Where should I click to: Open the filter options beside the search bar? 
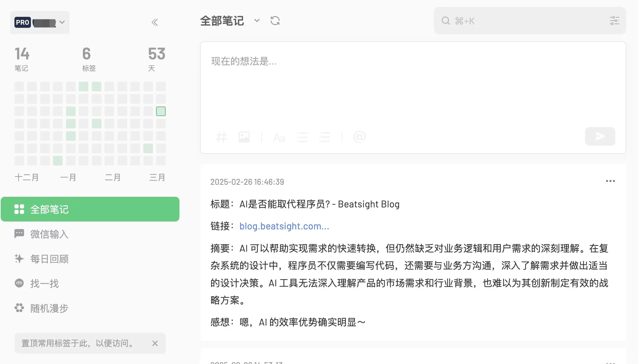pos(615,21)
